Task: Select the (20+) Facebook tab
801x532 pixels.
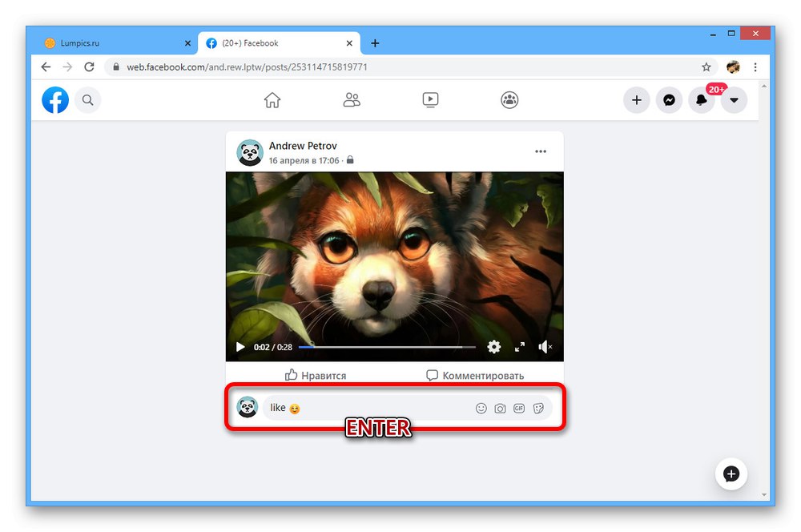Action: tap(279, 43)
